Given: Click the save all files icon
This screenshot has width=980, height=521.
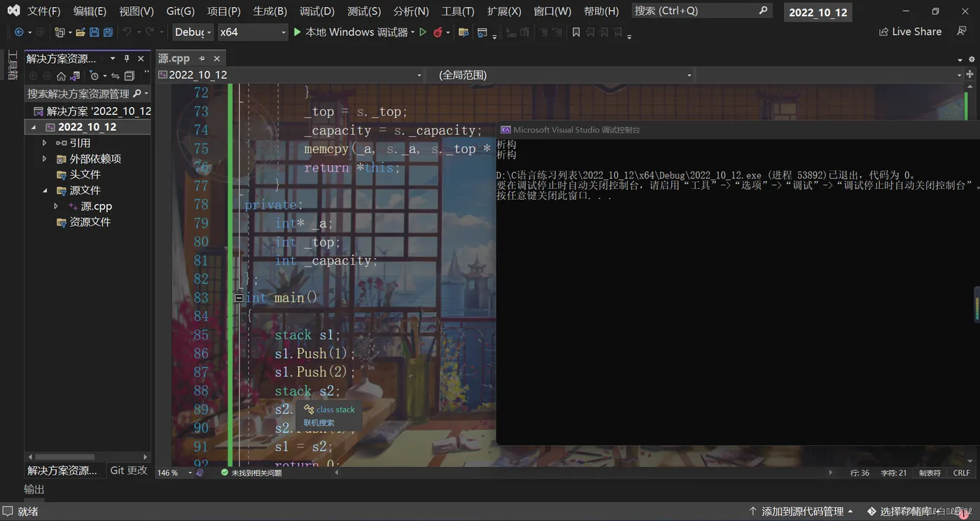Looking at the screenshot, I should [108, 32].
